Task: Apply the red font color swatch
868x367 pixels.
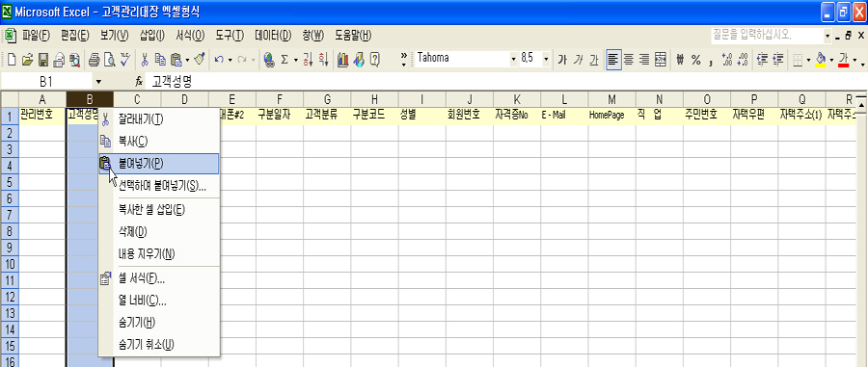Action: 844,59
